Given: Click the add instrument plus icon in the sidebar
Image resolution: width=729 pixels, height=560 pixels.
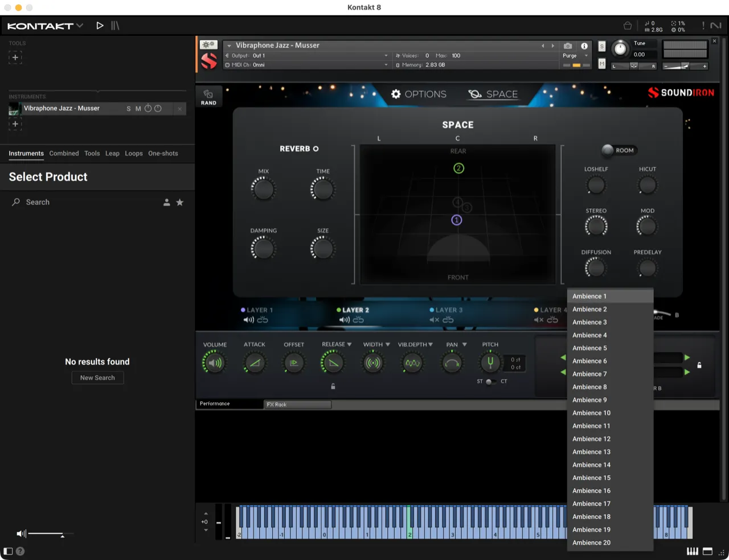Looking at the screenshot, I should coord(15,123).
